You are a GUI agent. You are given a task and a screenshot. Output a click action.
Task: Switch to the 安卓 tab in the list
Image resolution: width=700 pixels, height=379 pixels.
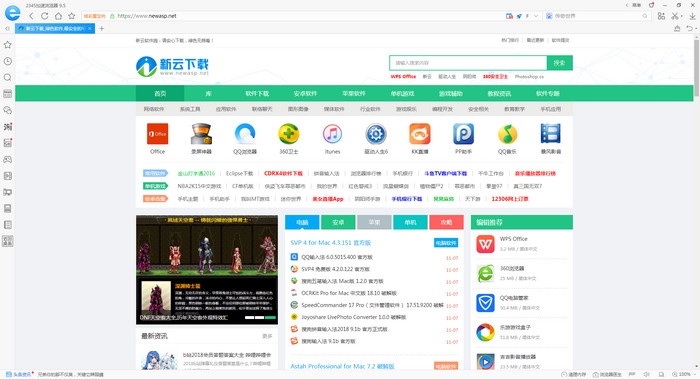tap(338, 222)
